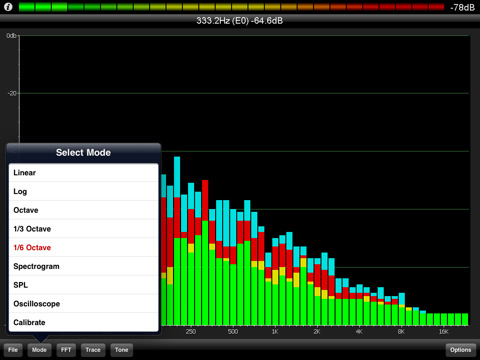Select Octave mode
Image resolution: width=480 pixels, height=360 pixels.
click(83, 210)
